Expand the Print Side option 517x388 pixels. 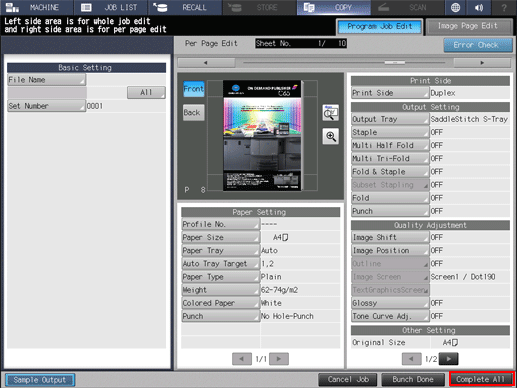pyautogui.click(x=390, y=93)
